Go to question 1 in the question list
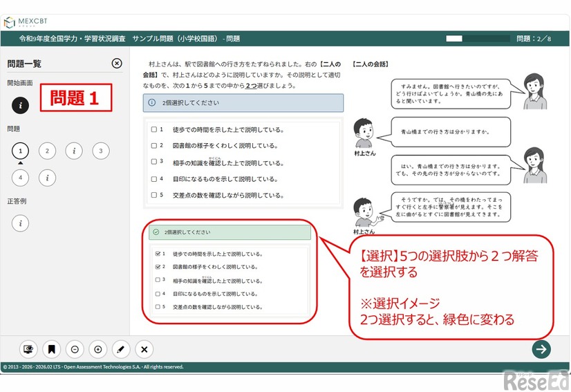The image size is (571, 392). (21, 151)
